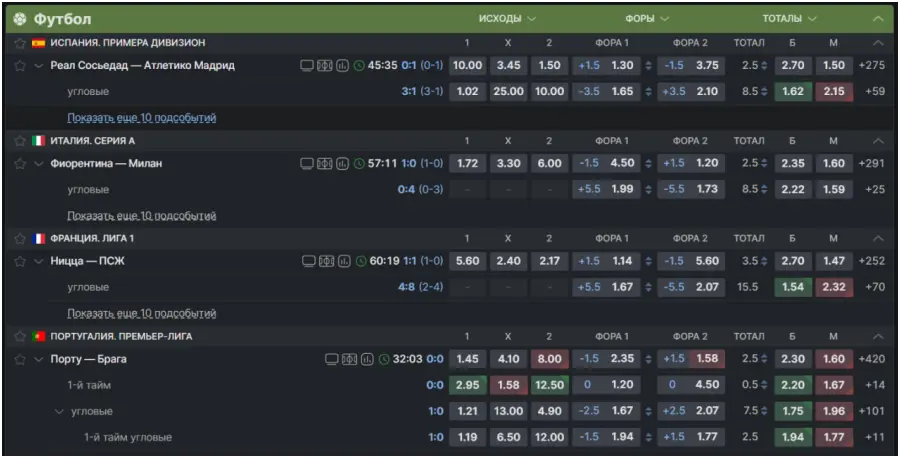Bet on Реал Сосьедад win at 10.00
The width and height of the screenshot is (900, 458).
pyautogui.click(x=467, y=65)
